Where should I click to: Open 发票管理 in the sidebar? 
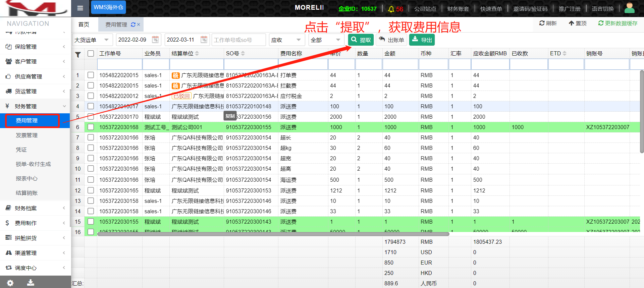(x=27, y=135)
